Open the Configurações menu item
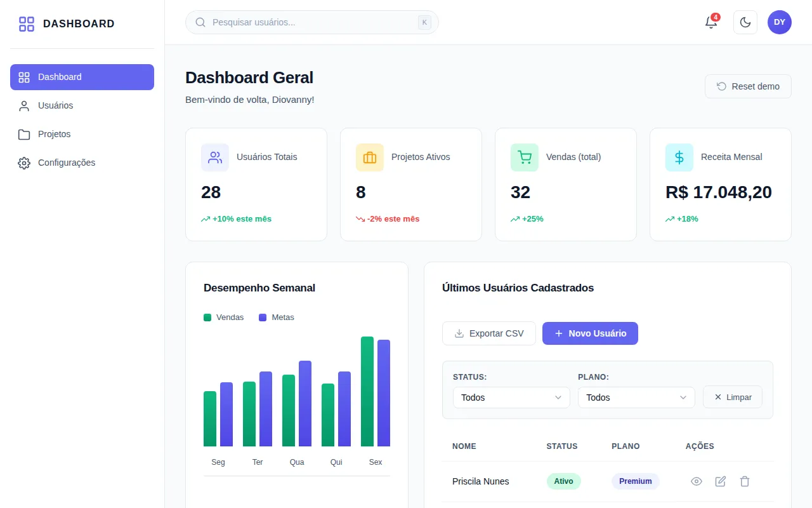This screenshot has height=508, width=812. [82, 163]
